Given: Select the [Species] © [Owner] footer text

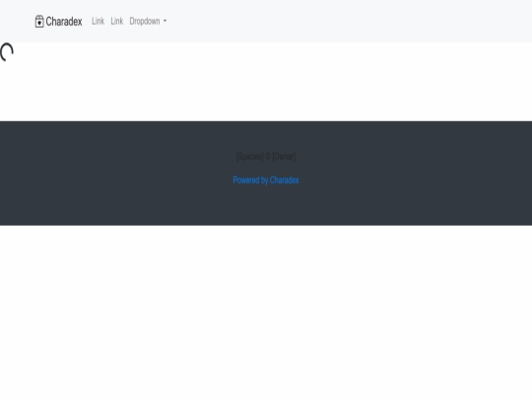Looking at the screenshot, I should 266,157.
